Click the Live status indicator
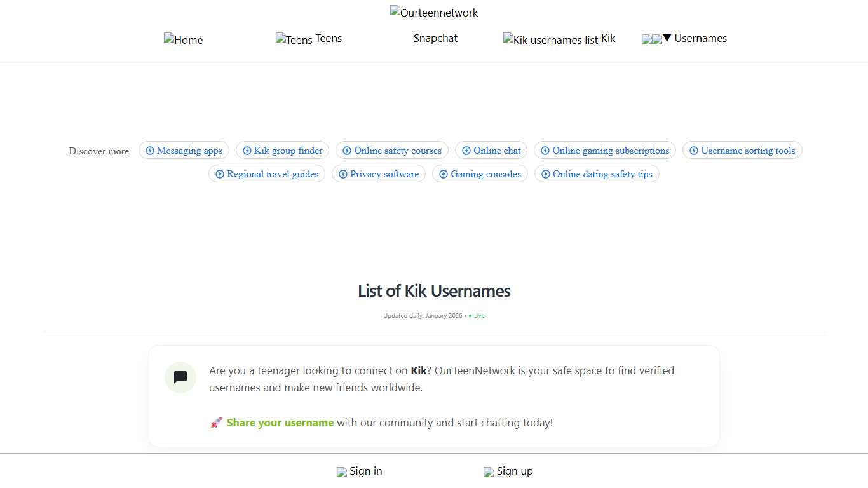The width and height of the screenshot is (868, 488). tap(477, 315)
